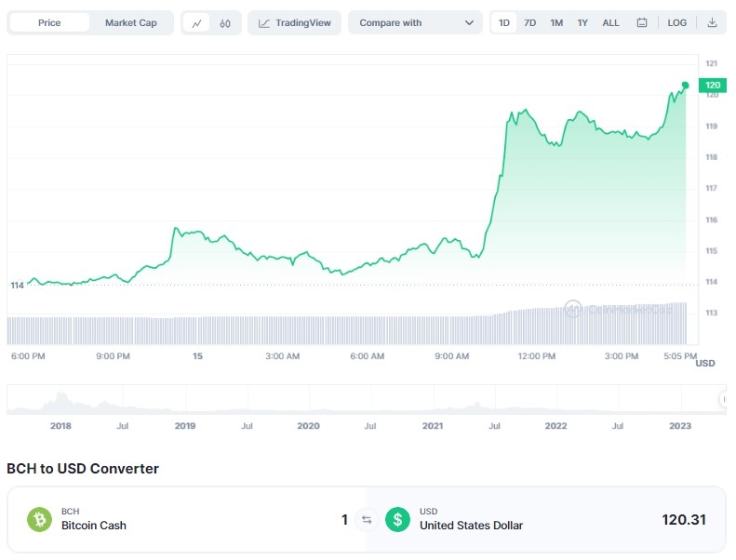Click the 6:00 PM axis label
736x560 pixels.
pyautogui.click(x=28, y=356)
